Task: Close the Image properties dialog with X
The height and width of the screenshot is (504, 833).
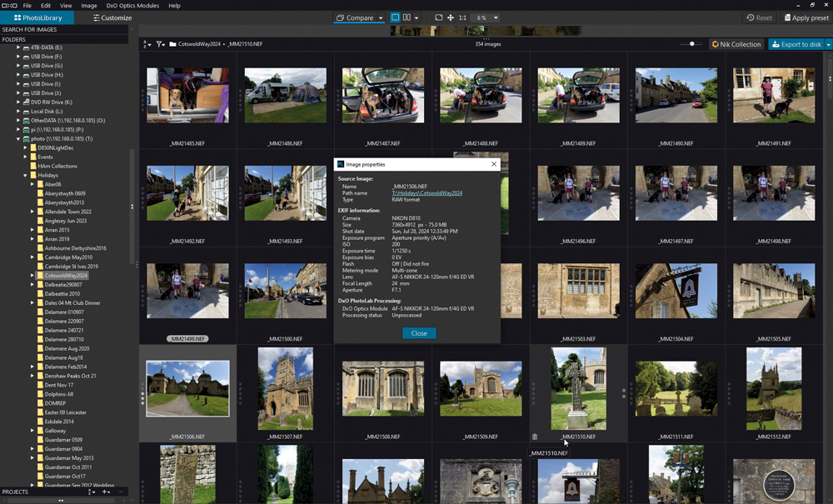Action: click(494, 164)
